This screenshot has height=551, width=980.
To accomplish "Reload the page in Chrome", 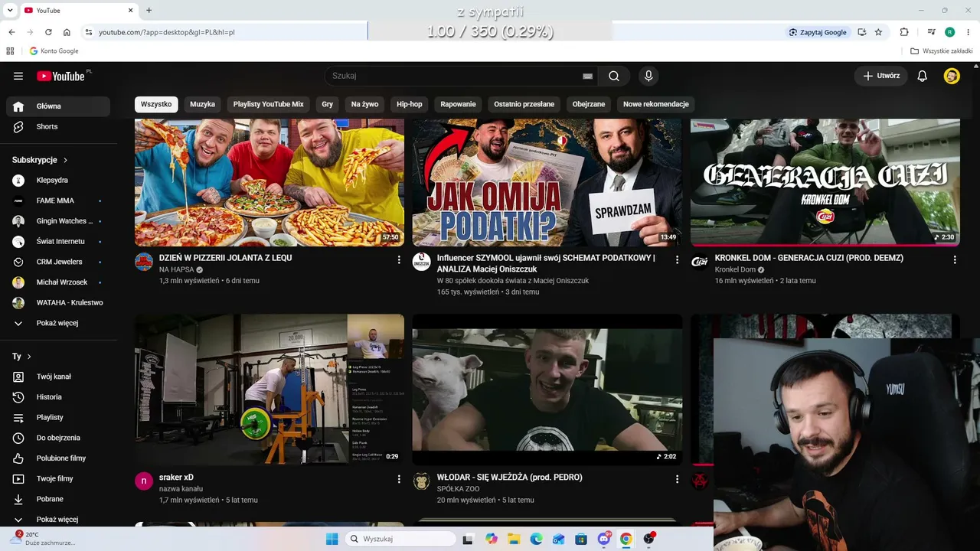I will tap(48, 32).
